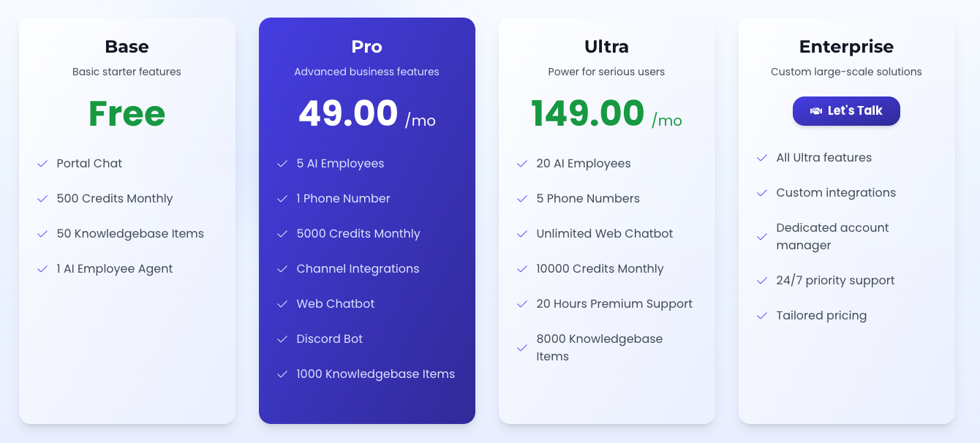Image resolution: width=980 pixels, height=443 pixels.
Task: Click the Enterprise plan title
Action: click(x=846, y=46)
